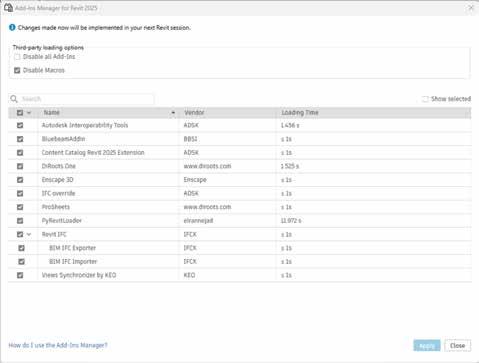Click the 1.456 s loading time value

(x=290, y=125)
